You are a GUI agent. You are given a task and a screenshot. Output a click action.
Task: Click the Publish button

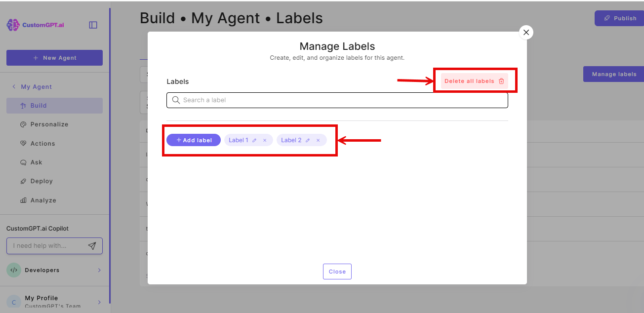click(x=619, y=18)
